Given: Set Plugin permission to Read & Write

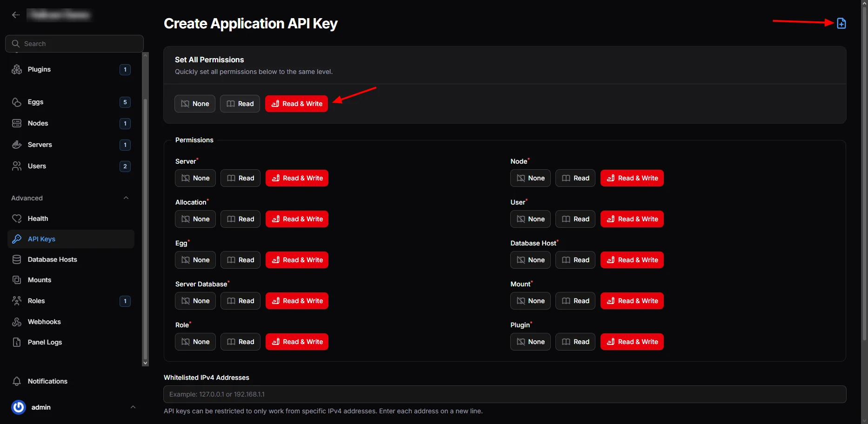Looking at the screenshot, I should (x=632, y=342).
